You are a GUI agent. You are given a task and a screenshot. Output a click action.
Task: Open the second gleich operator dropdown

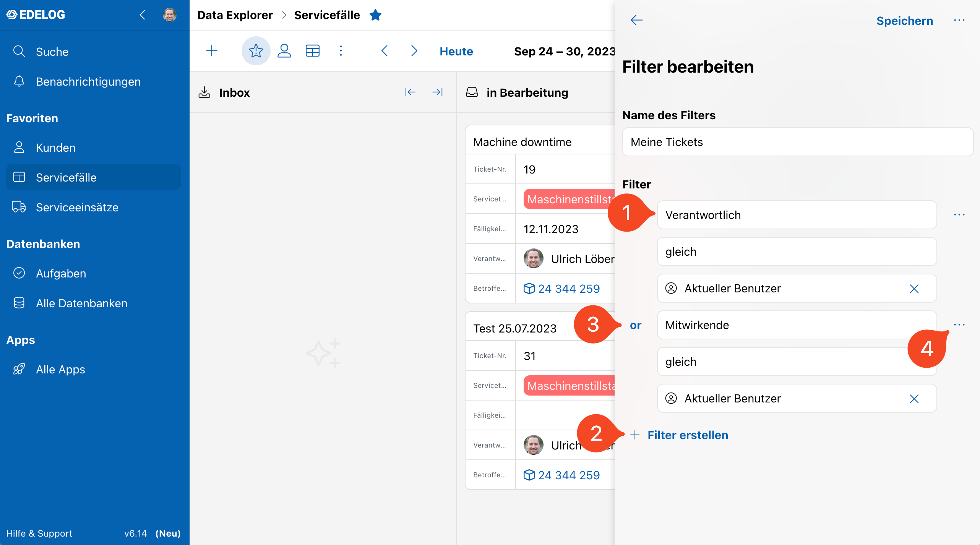click(797, 362)
